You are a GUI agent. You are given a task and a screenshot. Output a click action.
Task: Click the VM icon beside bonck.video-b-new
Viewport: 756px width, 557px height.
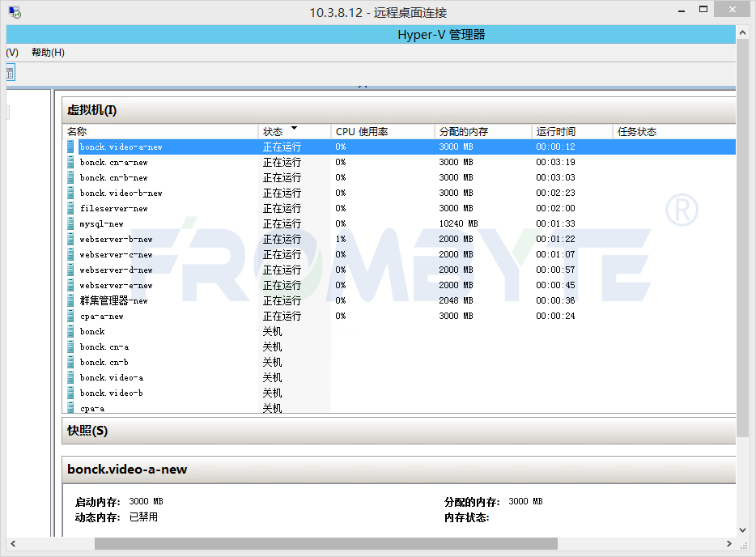(71, 193)
